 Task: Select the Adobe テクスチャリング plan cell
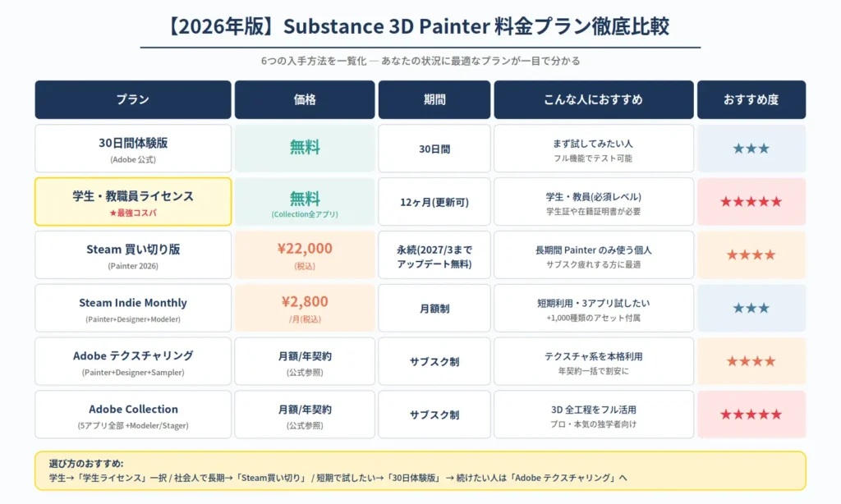tap(133, 361)
